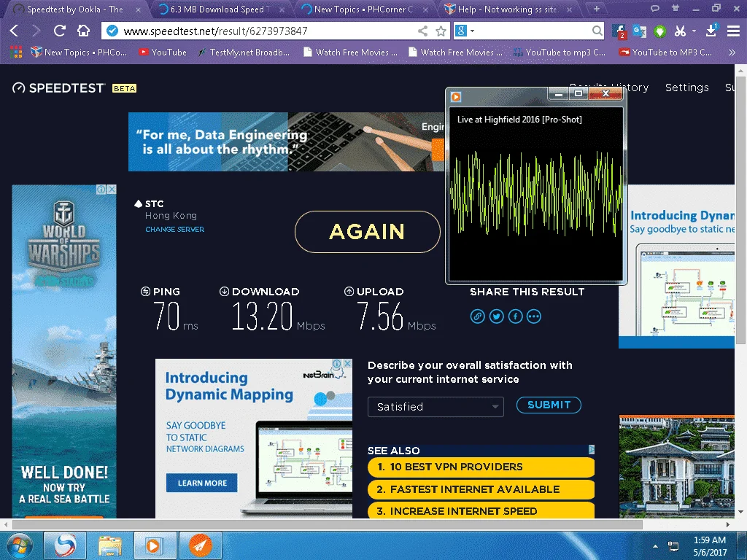Open the scissors screenshot tool icon
Image resolution: width=747 pixels, height=560 pixels.
680,31
